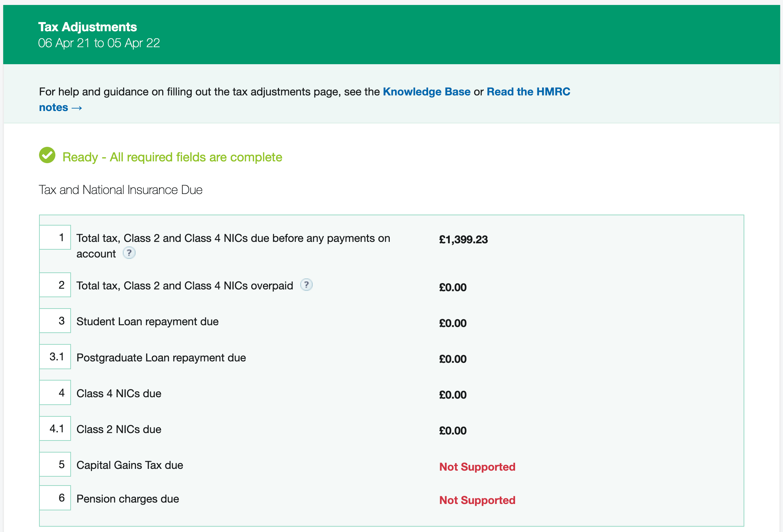
Task: Click the £1,399.23 total tax amount
Action: (463, 239)
